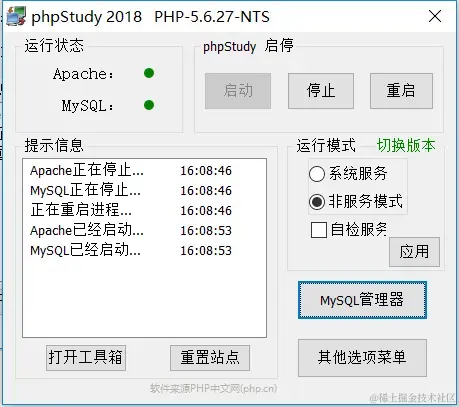The height and width of the screenshot is (407, 459).
Task: Close the phpStudy window
Action: [x=435, y=16]
